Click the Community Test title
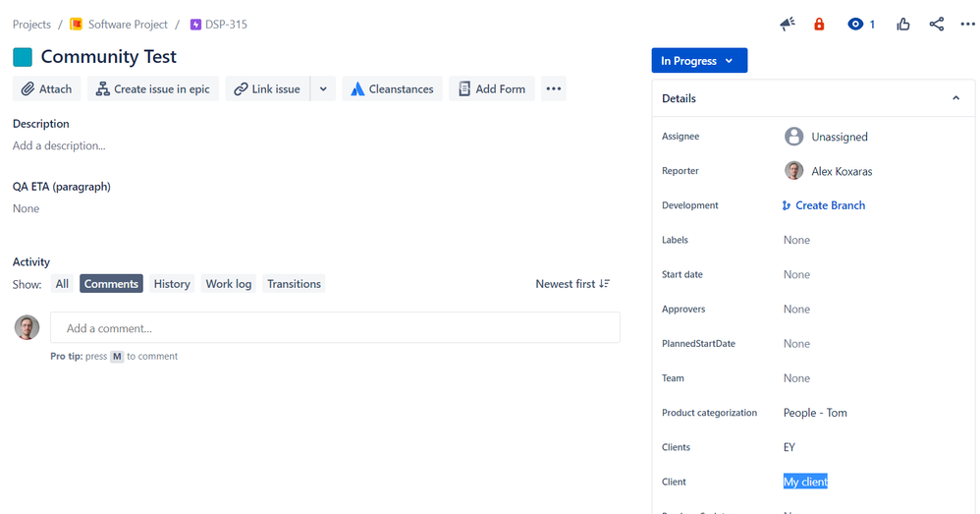The image size is (980, 514). [109, 57]
